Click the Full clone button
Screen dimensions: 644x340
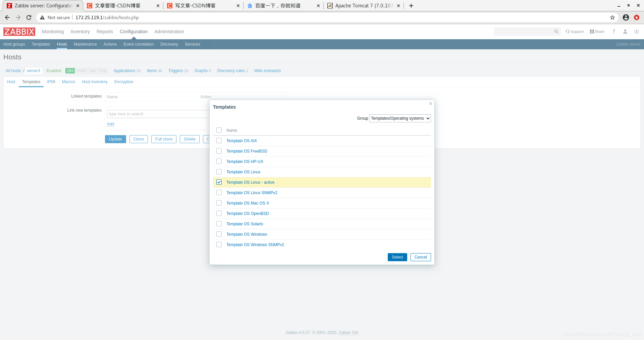[164, 139]
